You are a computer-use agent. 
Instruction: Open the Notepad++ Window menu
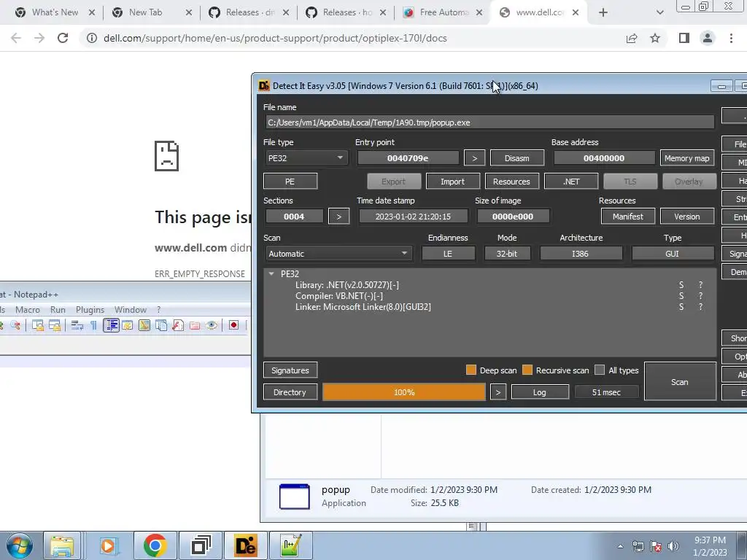tap(130, 310)
